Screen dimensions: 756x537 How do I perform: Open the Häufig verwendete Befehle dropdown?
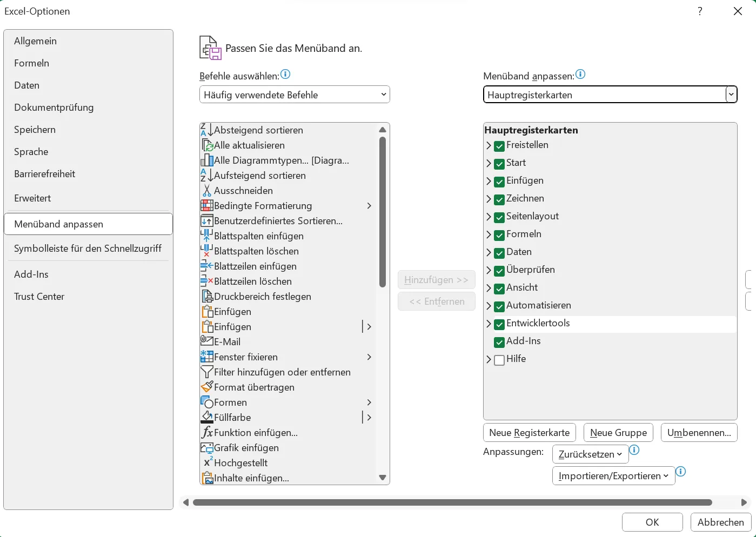295,95
